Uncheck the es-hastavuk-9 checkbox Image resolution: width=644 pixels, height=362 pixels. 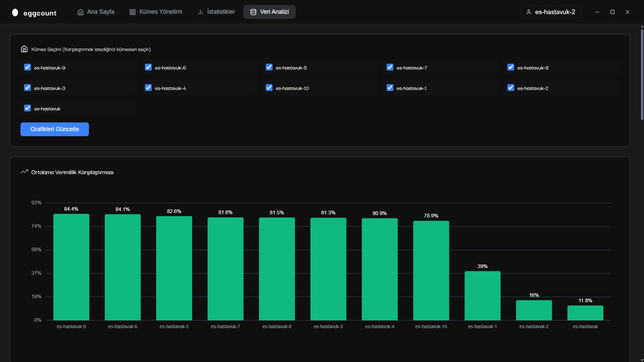point(28,67)
